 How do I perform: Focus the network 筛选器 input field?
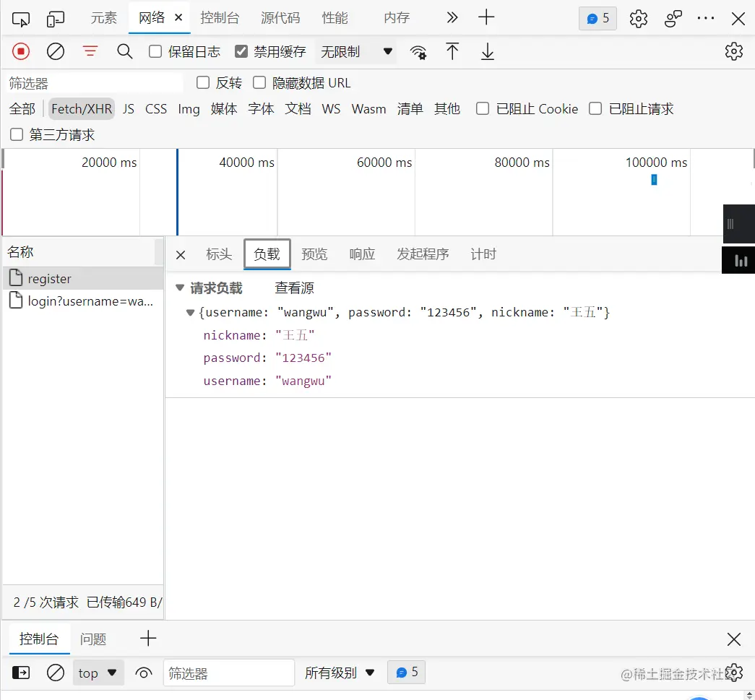(95, 83)
